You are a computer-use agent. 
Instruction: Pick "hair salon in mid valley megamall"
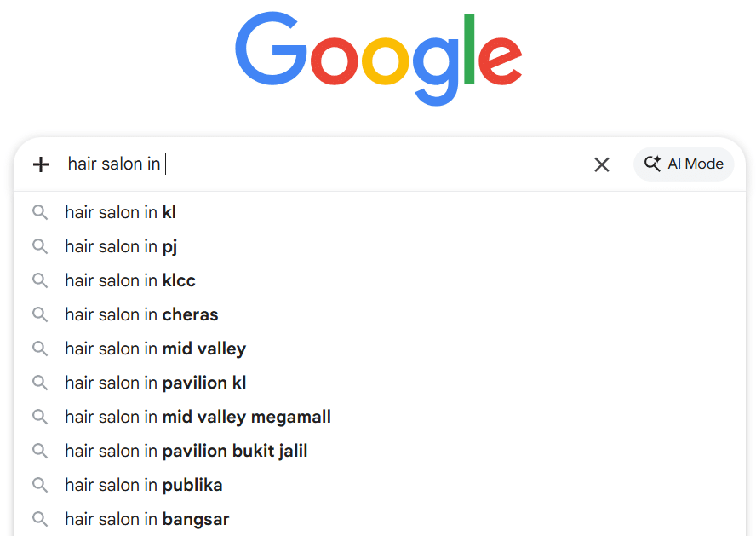point(198,417)
